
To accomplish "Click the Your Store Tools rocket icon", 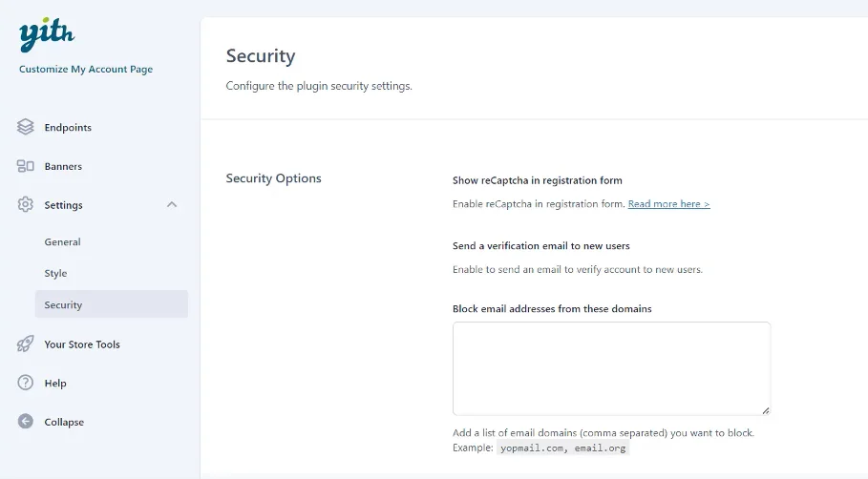I will click(x=26, y=344).
